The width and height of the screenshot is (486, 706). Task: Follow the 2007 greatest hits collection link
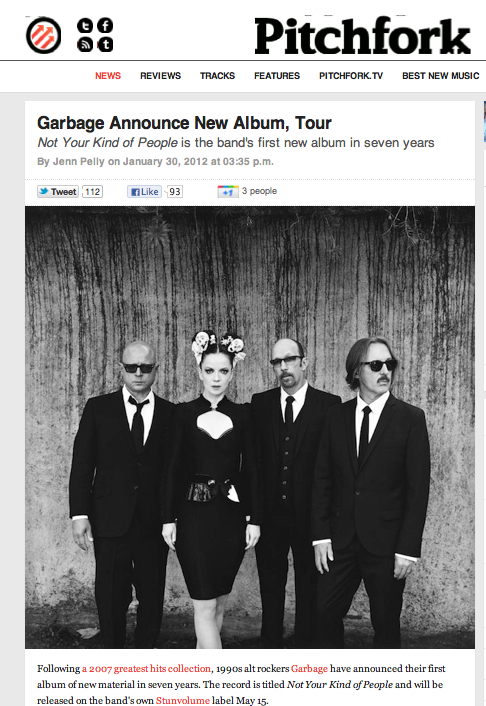(146, 669)
